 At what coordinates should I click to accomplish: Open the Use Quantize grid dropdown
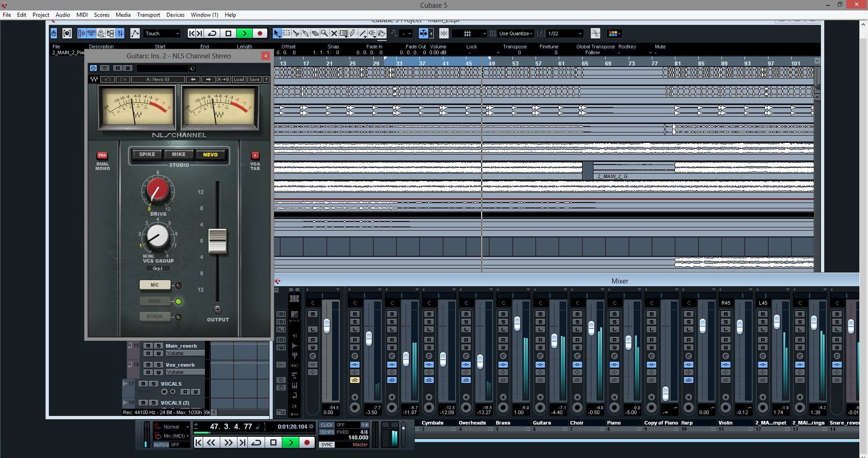coord(516,33)
